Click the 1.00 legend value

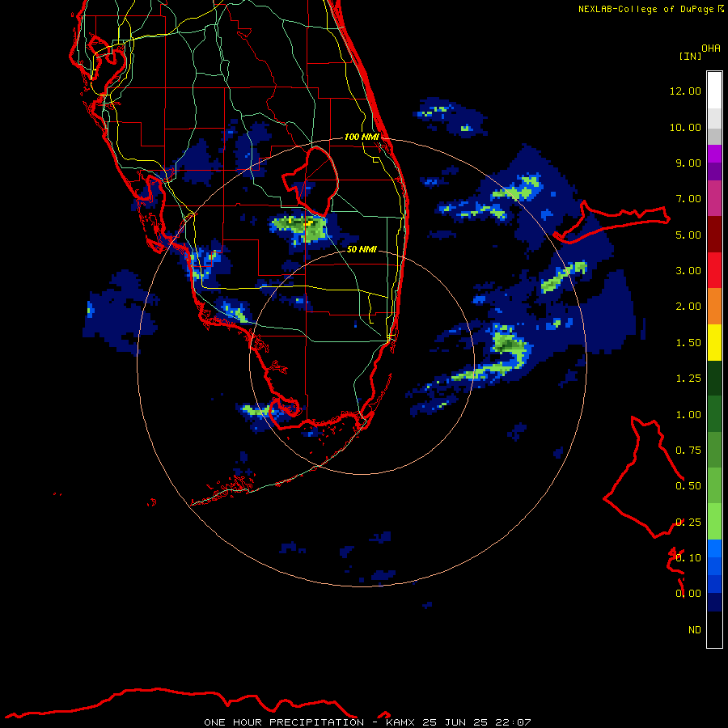pos(688,415)
